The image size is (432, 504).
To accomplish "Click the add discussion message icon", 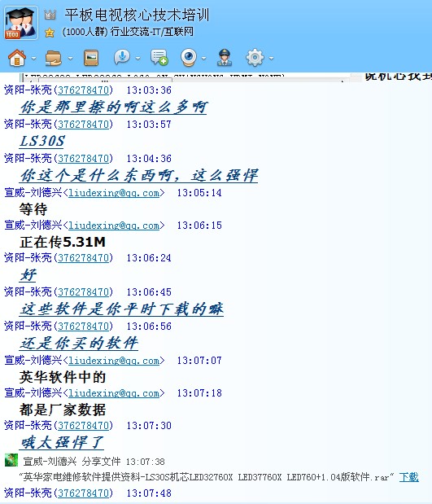I will 159,58.
